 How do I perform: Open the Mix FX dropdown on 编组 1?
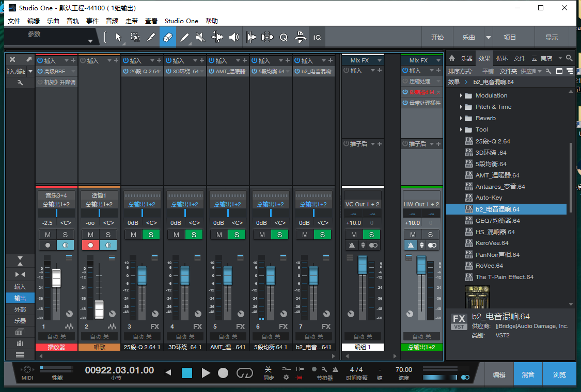(x=380, y=60)
